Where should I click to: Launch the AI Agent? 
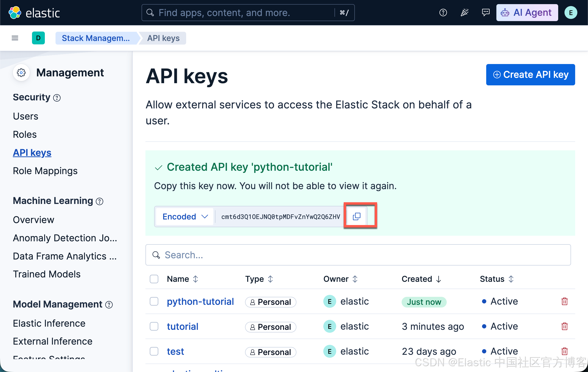[527, 13]
